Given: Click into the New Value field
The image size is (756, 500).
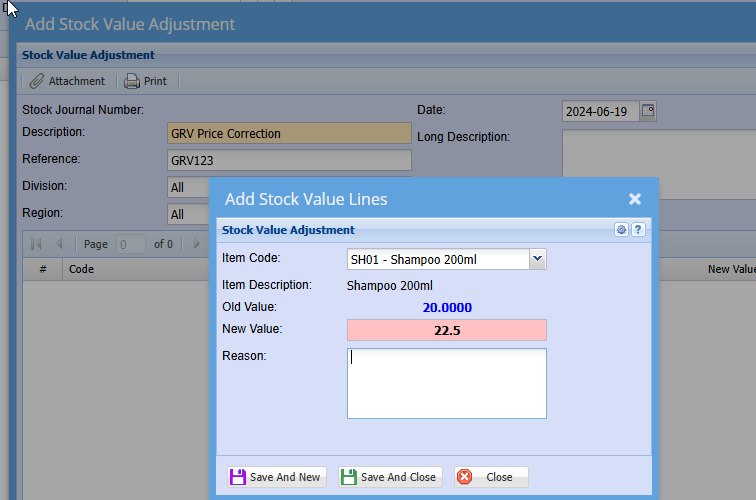Looking at the screenshot, I should pyautogui.click(x=446, y=330).
